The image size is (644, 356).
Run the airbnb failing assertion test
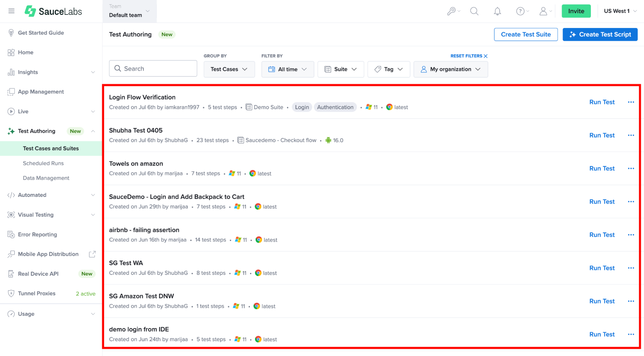click(x=602, y=235)
